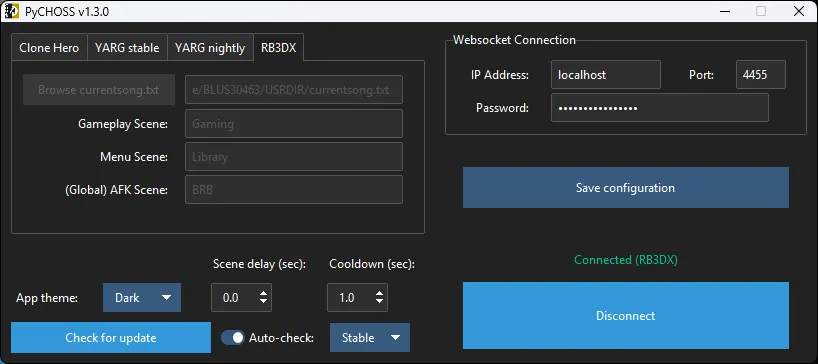This screenshot has height=364, width=818.
Task: Minimize the PyCHOSS window
Action: (724, 11)
